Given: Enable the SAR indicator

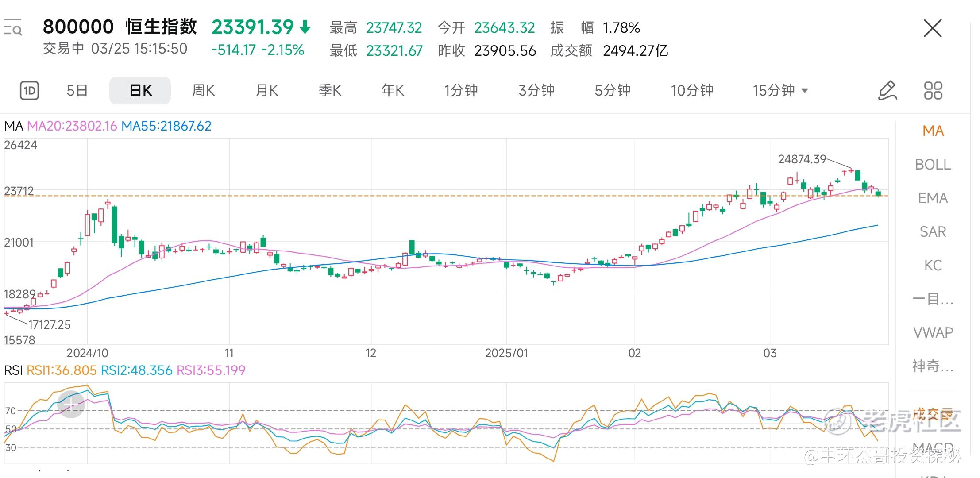Looking at the screenshot, I should pyautogui.click(x=933, y=232).
